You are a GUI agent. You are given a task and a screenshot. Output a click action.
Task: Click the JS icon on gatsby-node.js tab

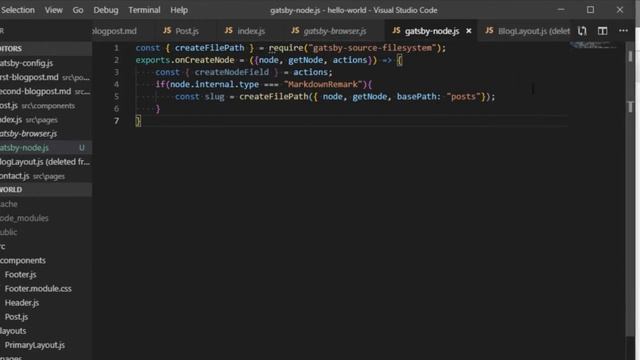coord(396,31)
